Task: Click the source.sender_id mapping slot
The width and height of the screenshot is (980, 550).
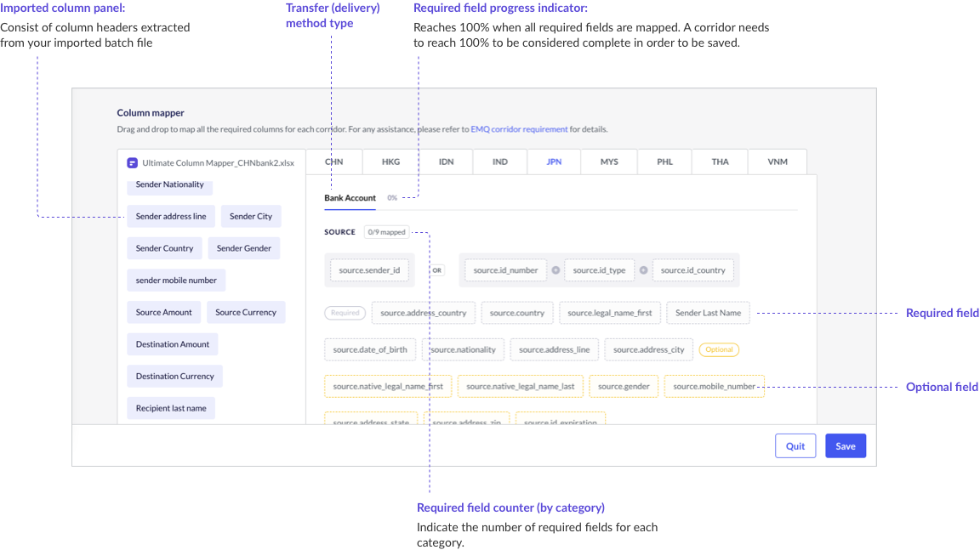Action: coord(369,269)
